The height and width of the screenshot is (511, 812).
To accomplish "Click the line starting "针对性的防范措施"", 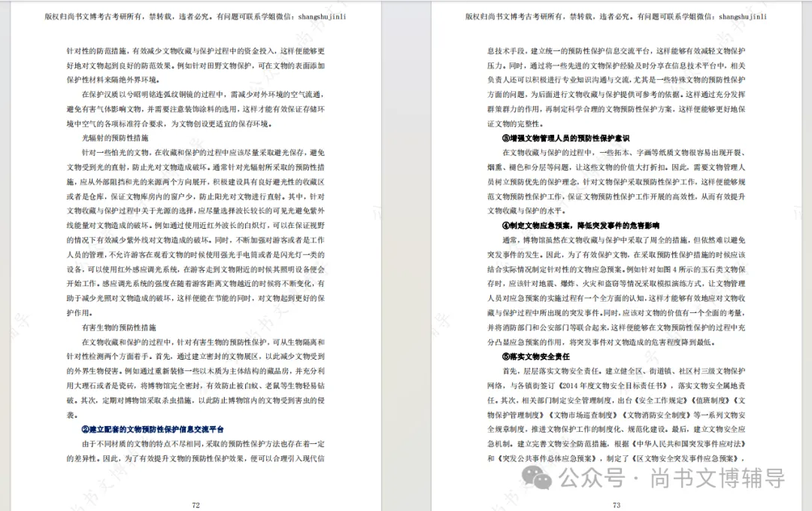I will click(x=195, y=51).
